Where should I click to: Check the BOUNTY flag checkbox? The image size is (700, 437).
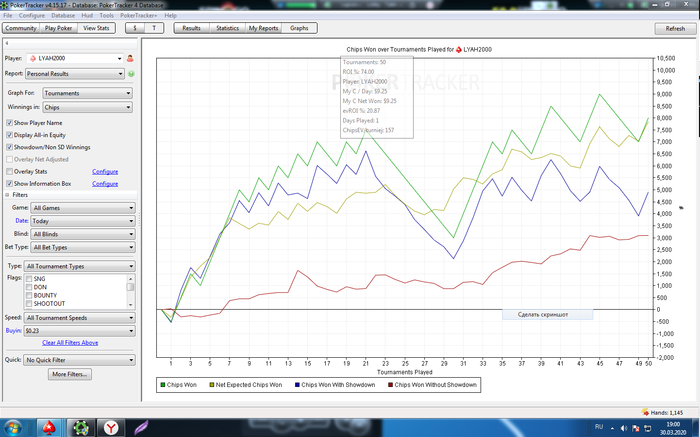coord(29,295)
